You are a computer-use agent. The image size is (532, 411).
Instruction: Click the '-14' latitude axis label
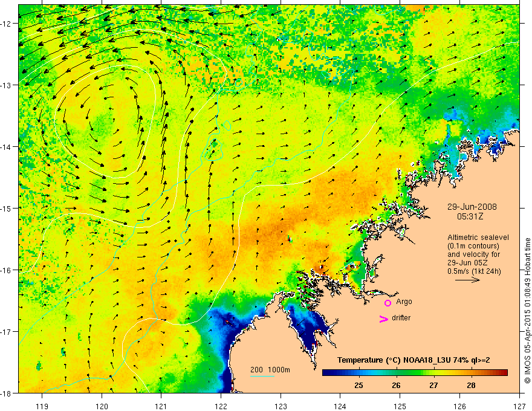[x=6, y=147]
